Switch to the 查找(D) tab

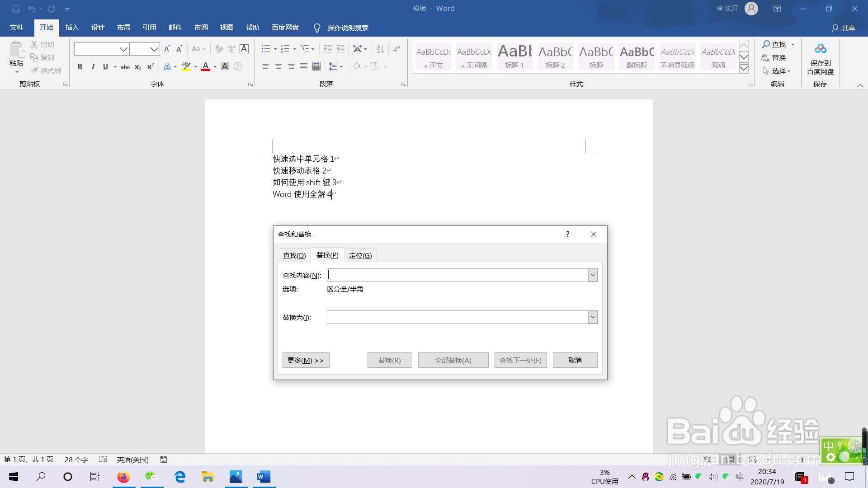294,255
